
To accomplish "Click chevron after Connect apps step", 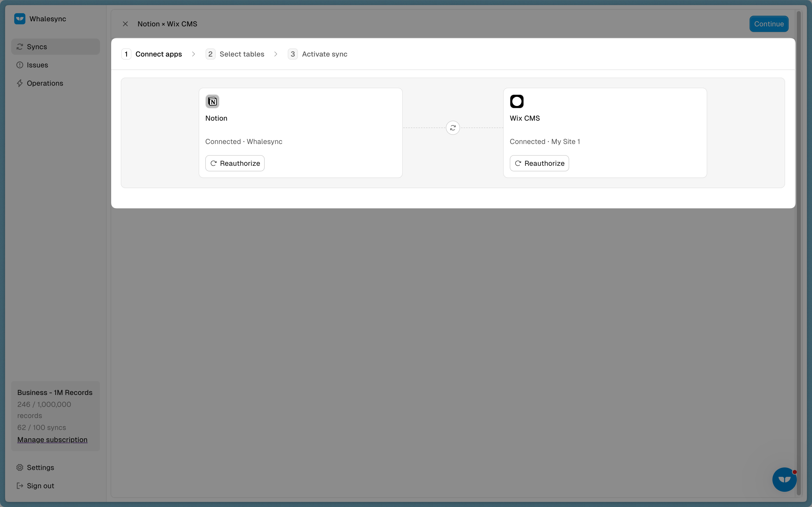I will coord(194,54).
